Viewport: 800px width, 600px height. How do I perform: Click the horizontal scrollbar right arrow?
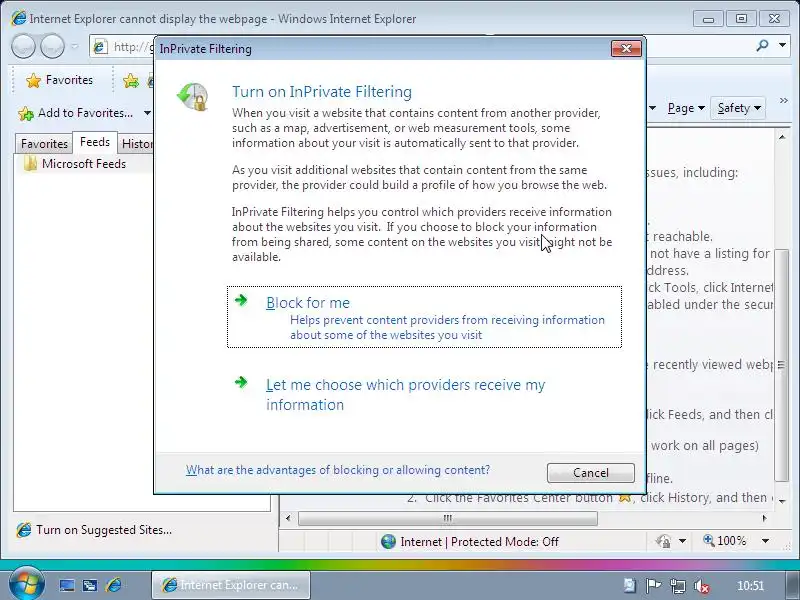pyautogui.click(x=764, y=518)
